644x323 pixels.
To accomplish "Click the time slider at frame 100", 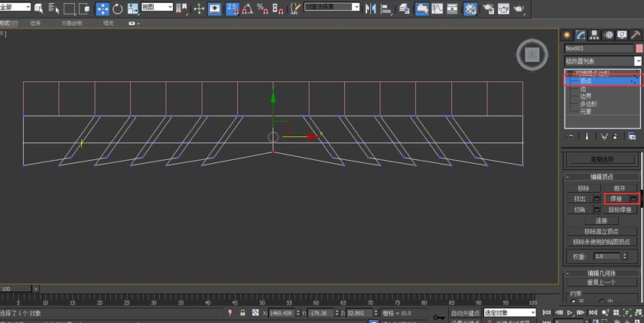I will point(15,289).
